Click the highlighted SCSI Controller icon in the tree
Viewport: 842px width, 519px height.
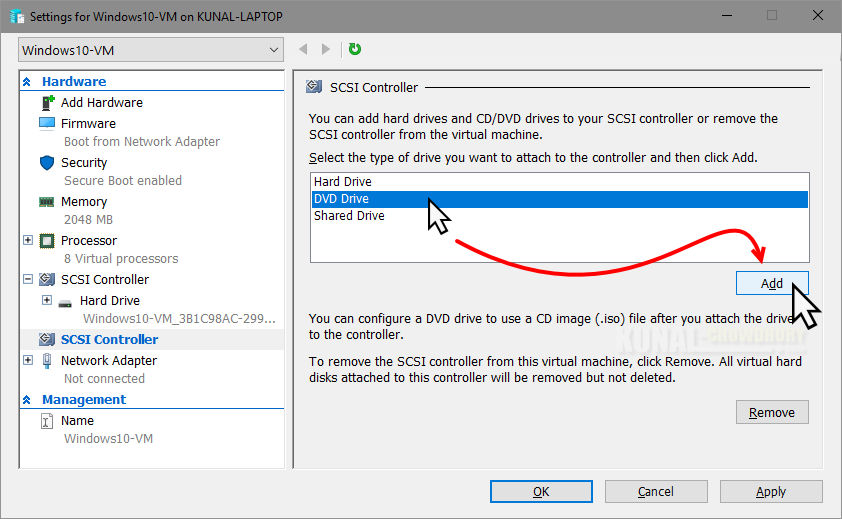point(47,339)
